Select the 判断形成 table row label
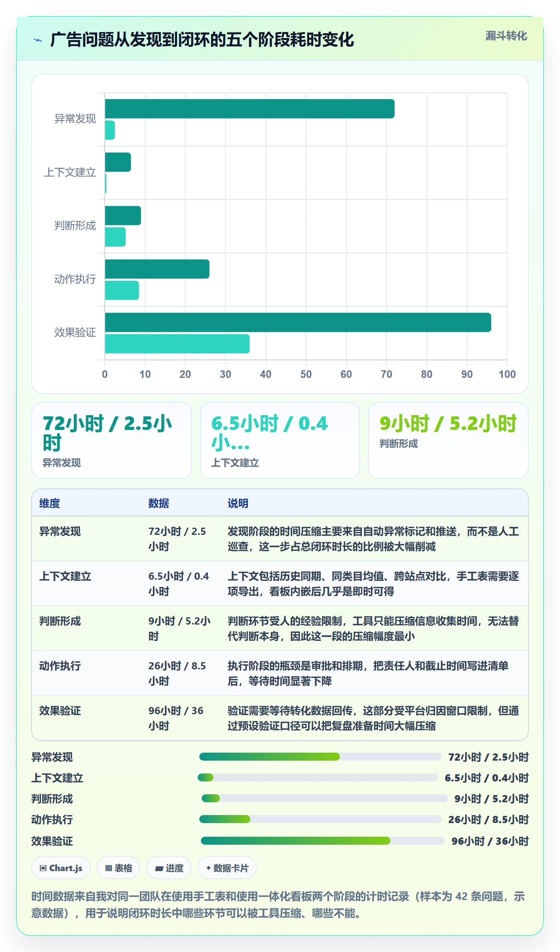Viewport: 560px width, 952px height. (60, 621)
